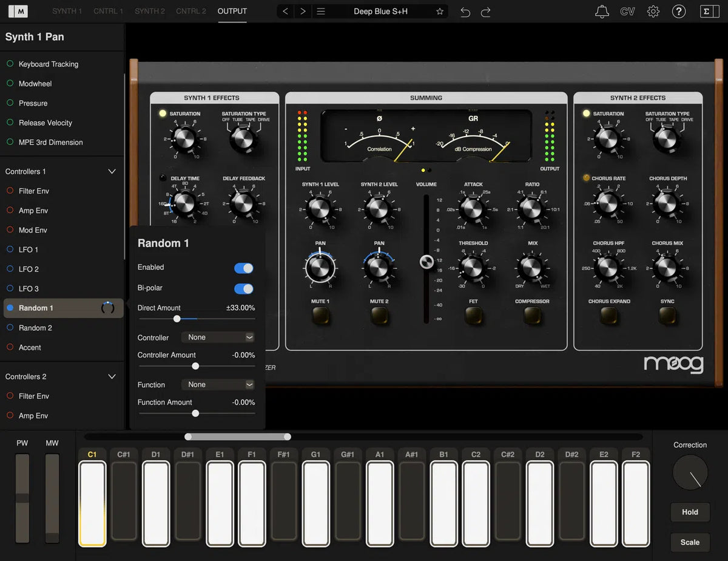Open the settings gear icon
The image size is (728, 561).
[x=653, y=11]
